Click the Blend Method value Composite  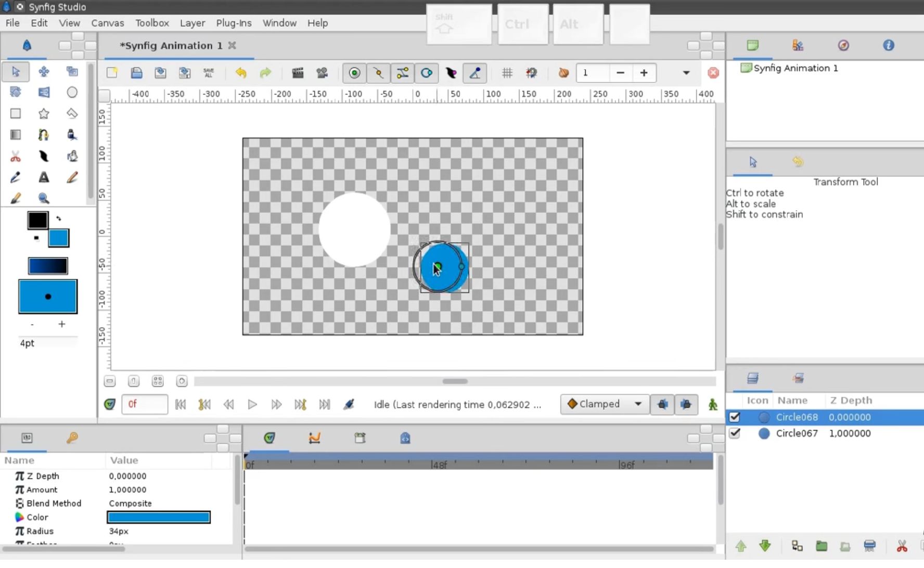[x=130, y=504]
